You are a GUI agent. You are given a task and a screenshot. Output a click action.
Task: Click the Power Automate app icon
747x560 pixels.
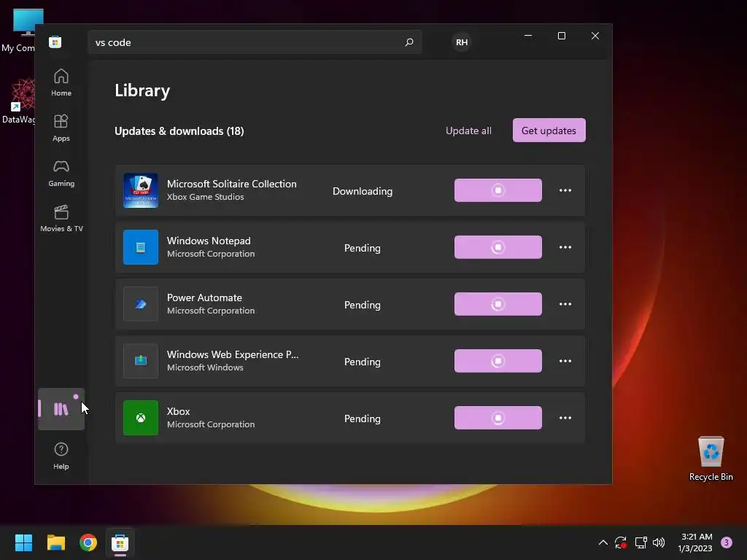[141, 304]
